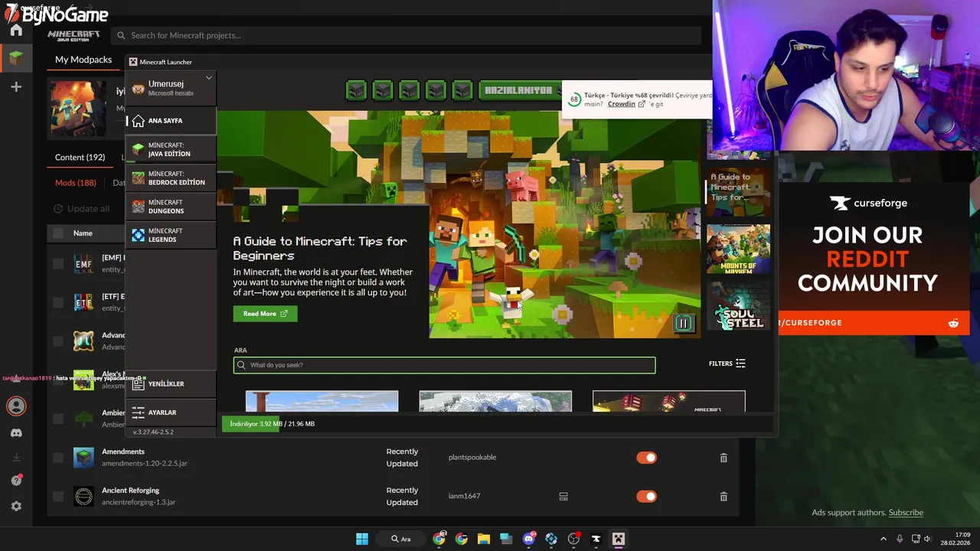Viewport: 980px width, 551px height.
Task: Check the Alex's Mobs row checkbox
Action: [x=58, y=380]
